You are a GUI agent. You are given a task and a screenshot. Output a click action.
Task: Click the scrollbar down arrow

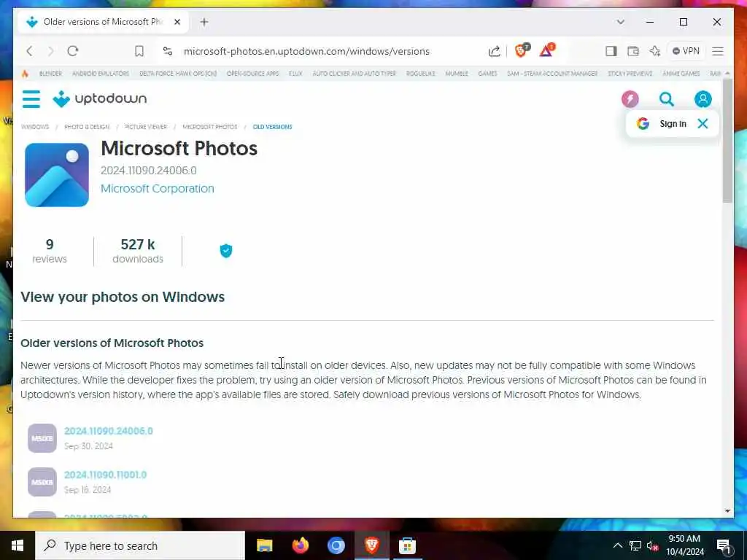pyautogui.click(x=727, y=511)
